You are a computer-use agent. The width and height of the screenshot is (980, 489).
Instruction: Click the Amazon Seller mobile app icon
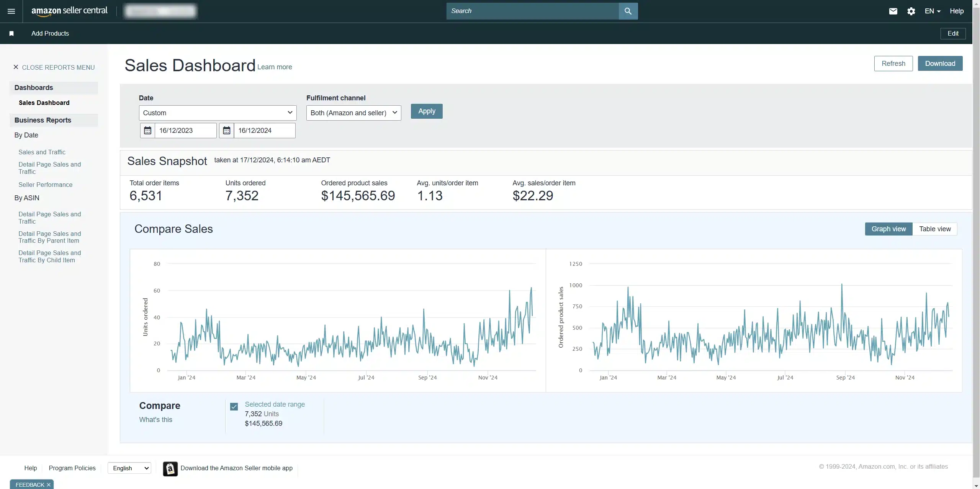pyautogui.click(x=170, y=469)
